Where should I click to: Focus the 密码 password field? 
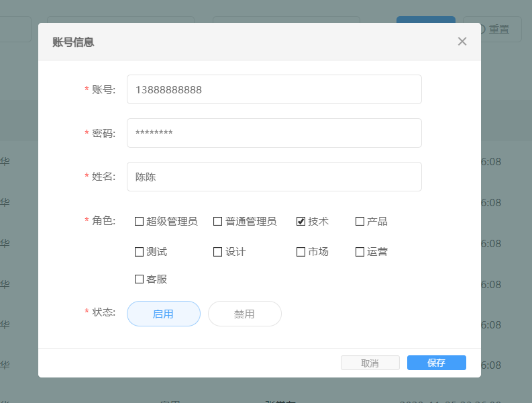[x=274, y=133]
